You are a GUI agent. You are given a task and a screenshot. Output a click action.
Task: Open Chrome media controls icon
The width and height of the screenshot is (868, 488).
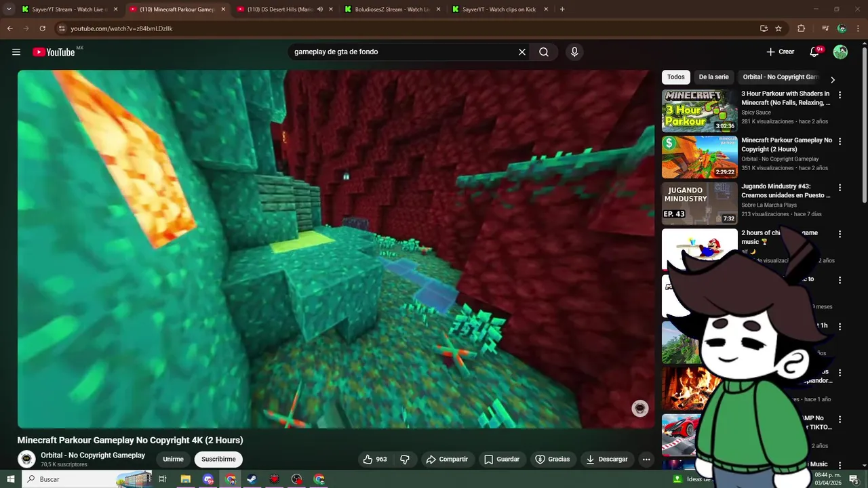[825, 28]
